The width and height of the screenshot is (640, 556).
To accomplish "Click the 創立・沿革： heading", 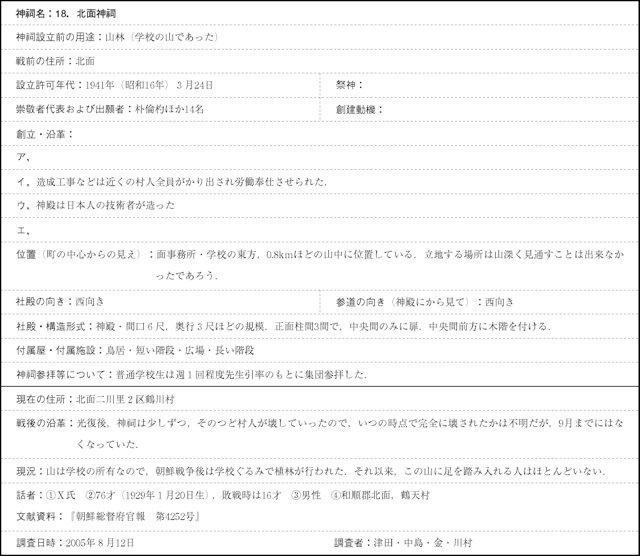I will click(44, 134).
